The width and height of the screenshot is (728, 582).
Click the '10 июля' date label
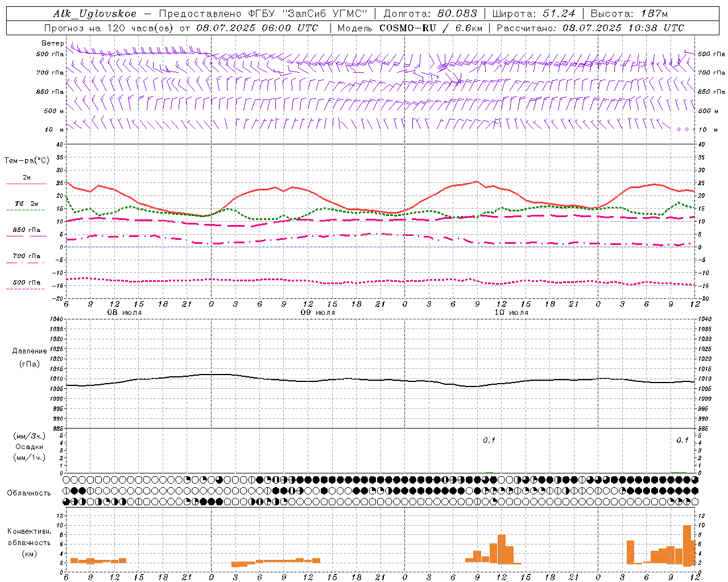[511, 313]
